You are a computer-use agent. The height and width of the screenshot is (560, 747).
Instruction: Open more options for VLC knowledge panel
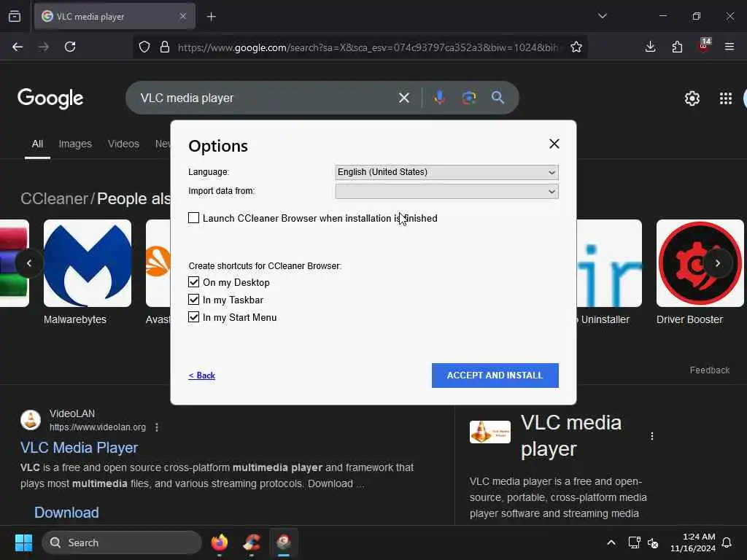click(x=651, y=436)
